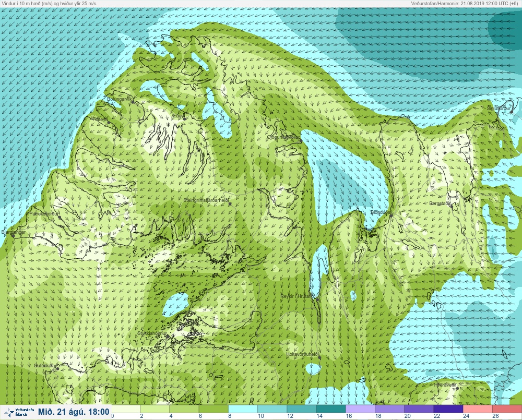Viewport: 522px width, 420px height.
Task: Pick the 8–10 m/s light cyan swatch
Action: pos(243,409)
